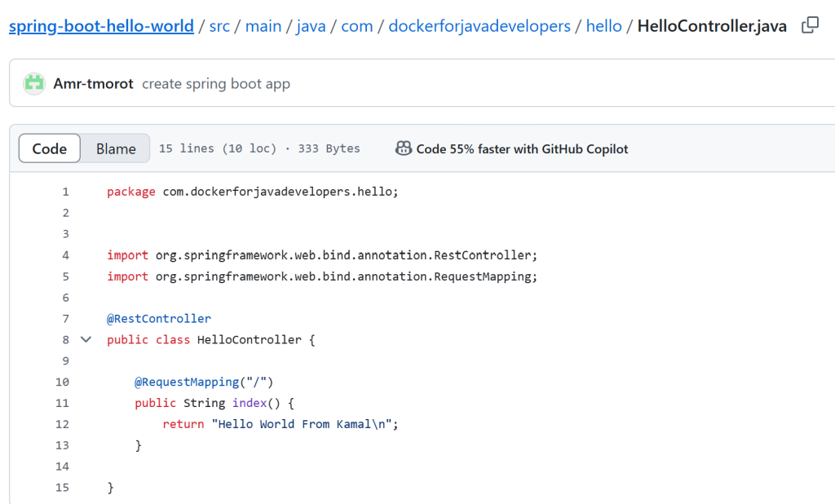Collapse the HelloController class body
This screenshot has height=504, width=835.
tap(86, 339)
